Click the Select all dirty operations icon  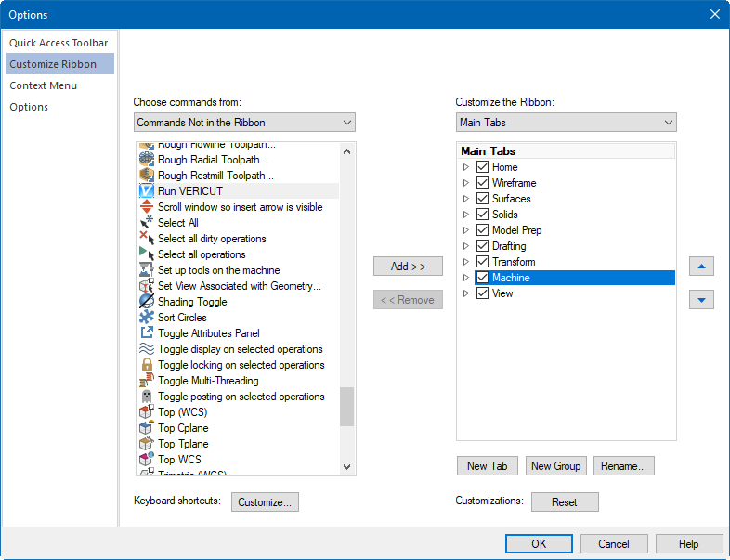(146, 239)
